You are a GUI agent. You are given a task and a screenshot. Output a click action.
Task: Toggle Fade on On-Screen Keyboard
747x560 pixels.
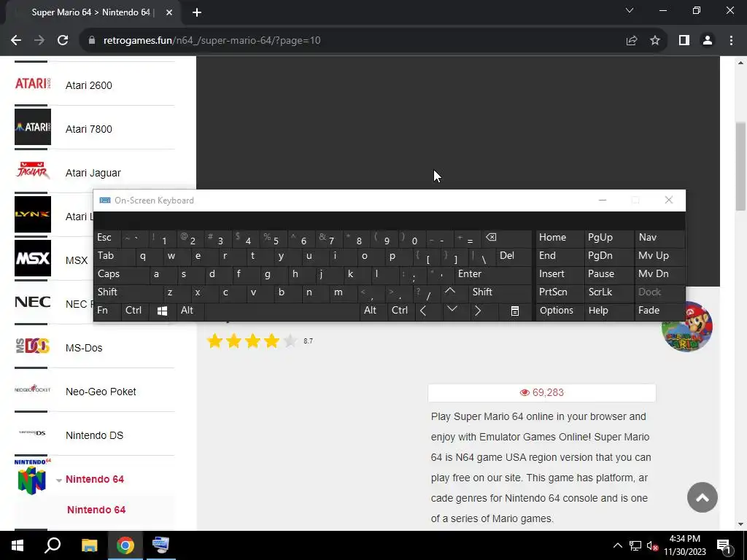click(x=659, y=311)
